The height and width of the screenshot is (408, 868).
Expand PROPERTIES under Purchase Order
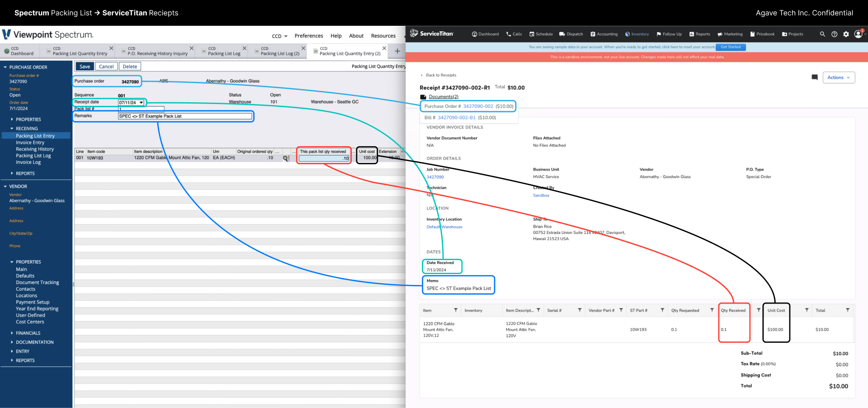pyautogui.click(x=12, y=119)
